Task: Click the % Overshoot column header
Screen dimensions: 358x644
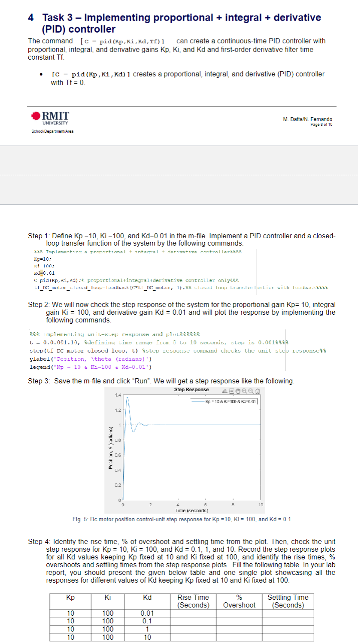Action: click(240, 600)
